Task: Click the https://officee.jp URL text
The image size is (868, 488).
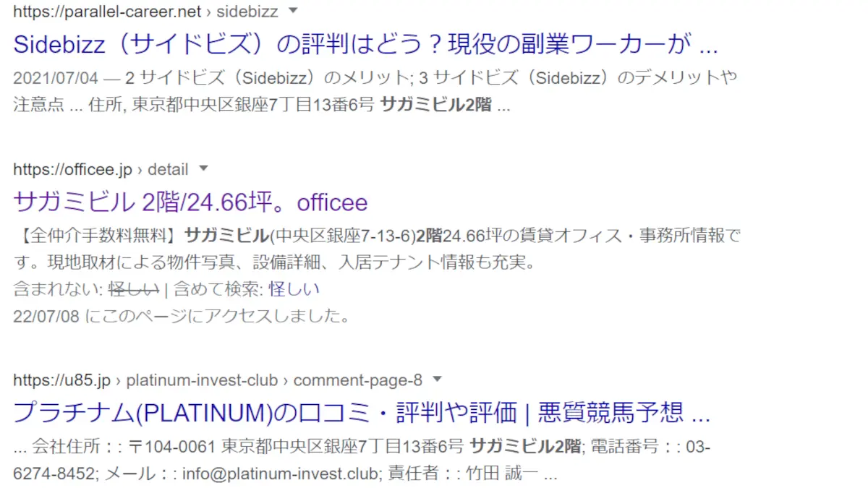Action: click(x=72, y=170)
